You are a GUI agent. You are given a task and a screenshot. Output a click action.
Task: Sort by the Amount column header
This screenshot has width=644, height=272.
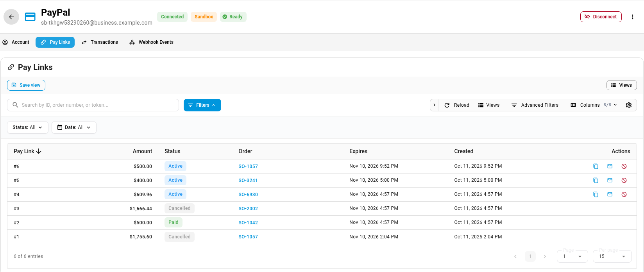pos(142,151)
